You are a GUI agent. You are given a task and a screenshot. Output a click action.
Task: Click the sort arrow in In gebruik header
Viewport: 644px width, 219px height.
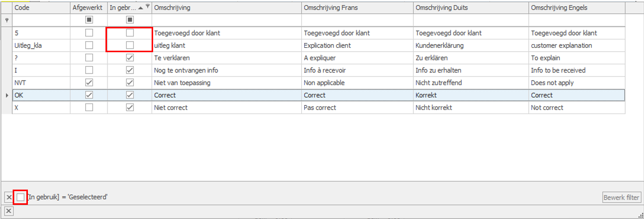coord(140,8)
